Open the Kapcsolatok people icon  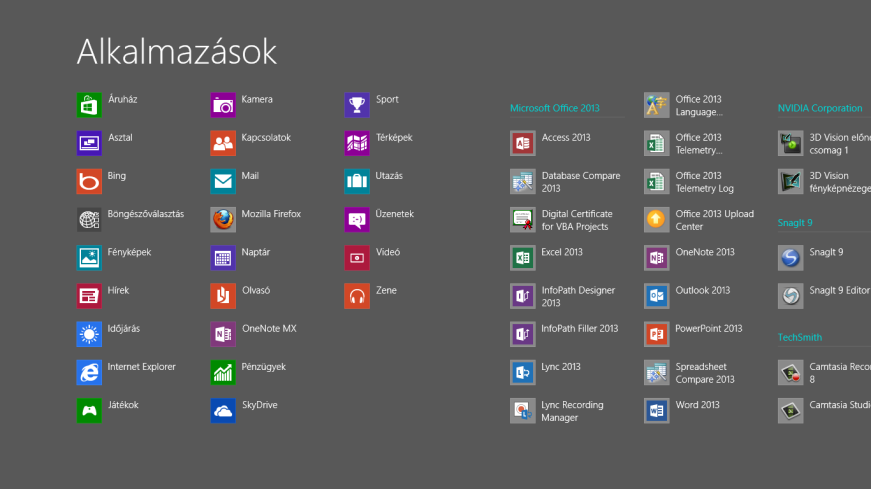pyautogui.click(x=223, y=143)
